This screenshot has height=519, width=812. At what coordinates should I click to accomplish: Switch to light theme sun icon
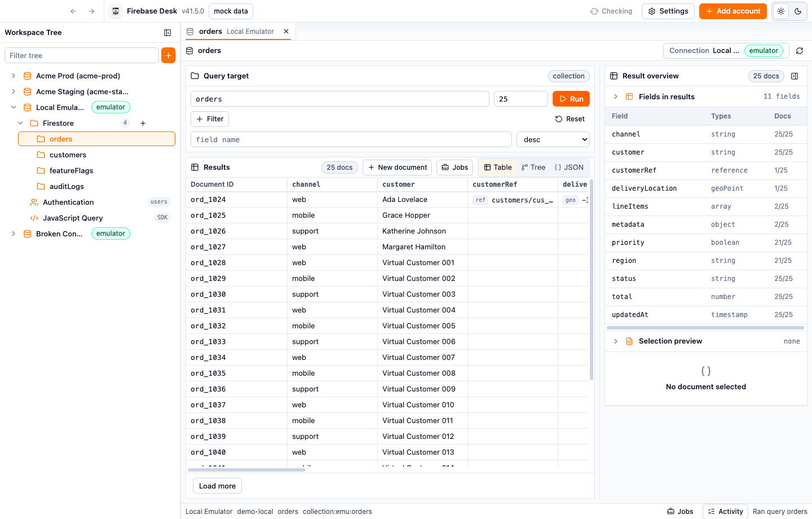click(781, 11)
